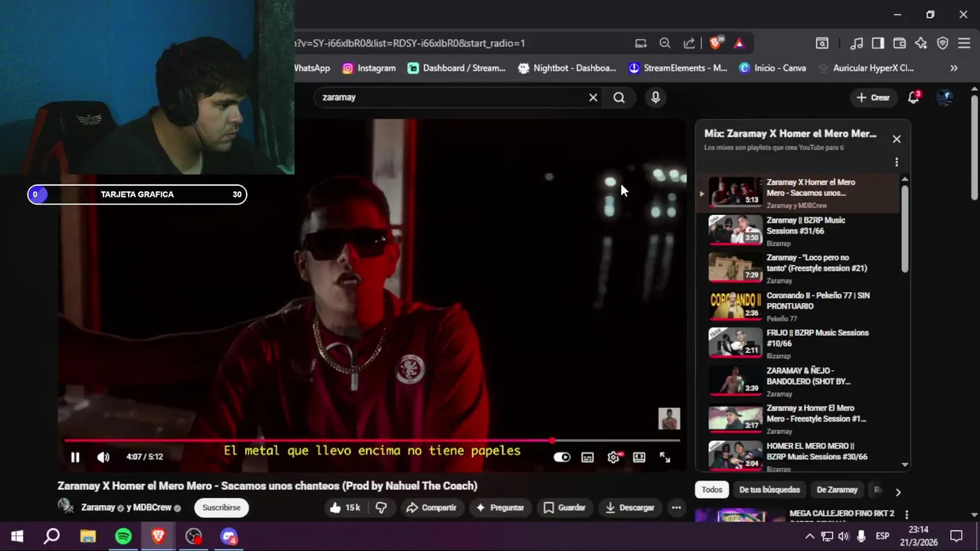Toggle the autoplay switch in player controls

click(562, 457)
